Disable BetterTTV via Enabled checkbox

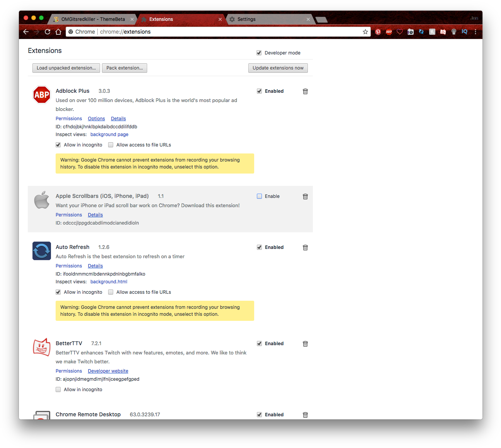pyautogui.click(x=260, y=344)
